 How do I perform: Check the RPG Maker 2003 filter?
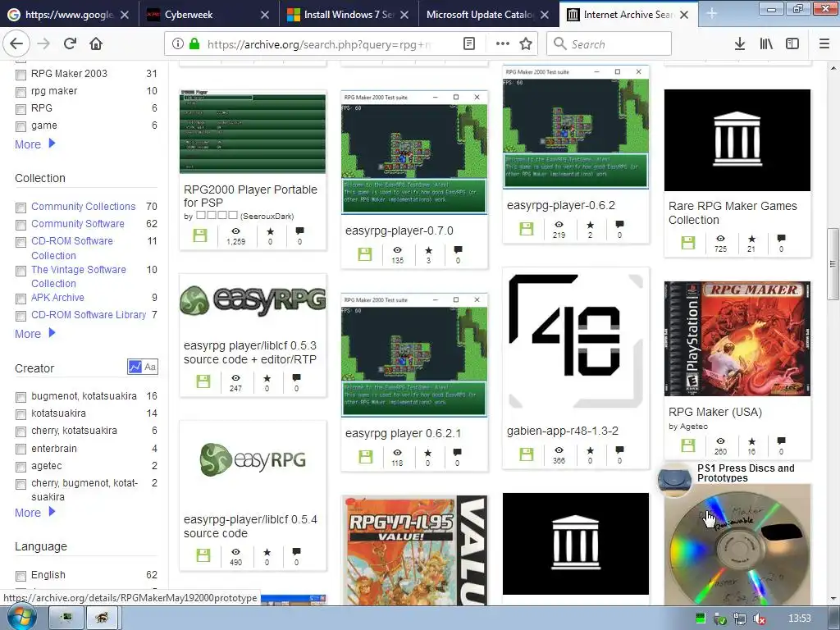(21, 75)
